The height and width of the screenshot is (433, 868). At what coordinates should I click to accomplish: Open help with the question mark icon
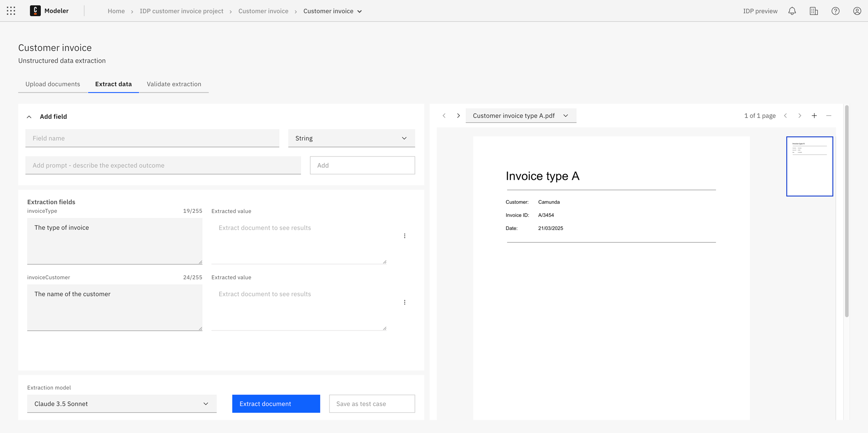click(x=835, y=10)
